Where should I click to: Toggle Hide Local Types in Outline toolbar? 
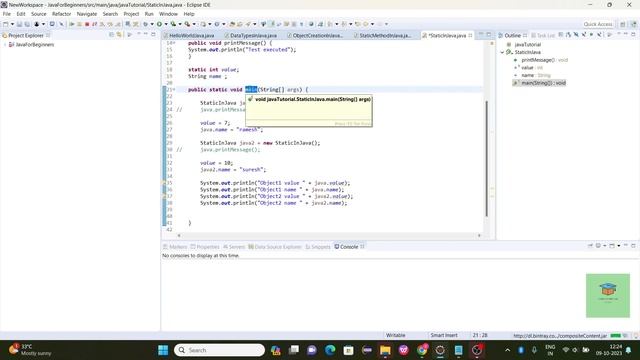click(x=599, y=35)
